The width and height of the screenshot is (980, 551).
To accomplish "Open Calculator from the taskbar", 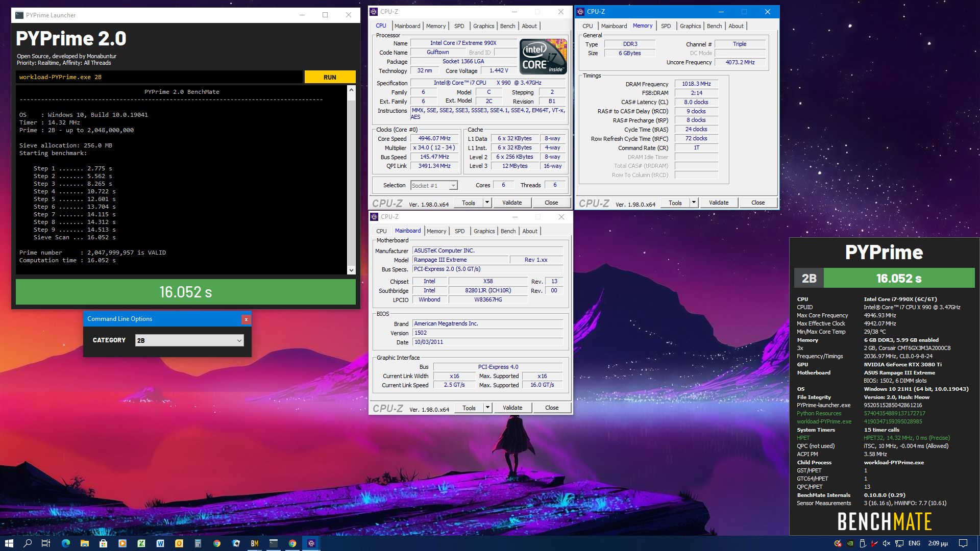I will pyautogui.click(x=198, y=543).
